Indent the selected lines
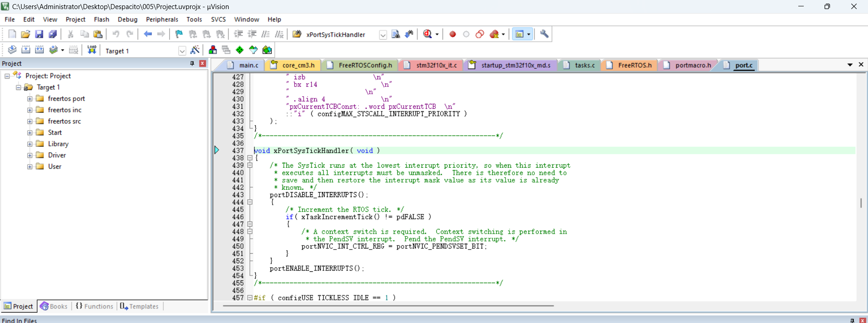The height and width of the screenshot is (323, 868). [x=238, y=34]
